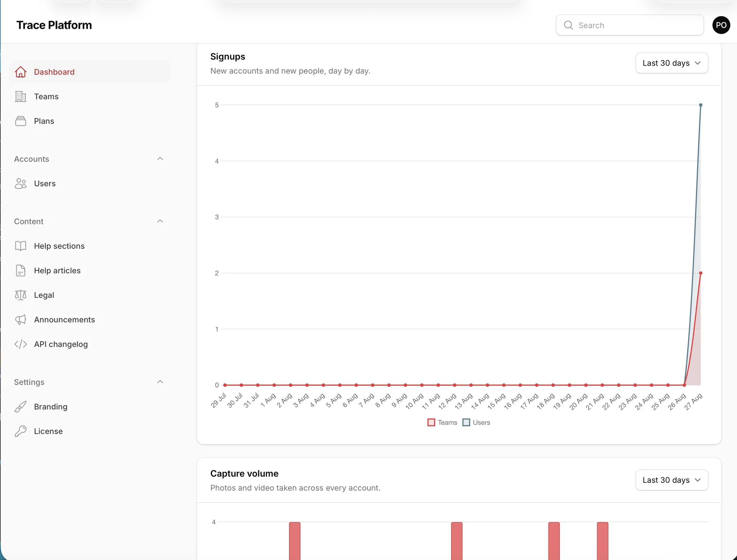737x560 pixels.
Task: Click the Help sections book icon
Action: [21, 246]
